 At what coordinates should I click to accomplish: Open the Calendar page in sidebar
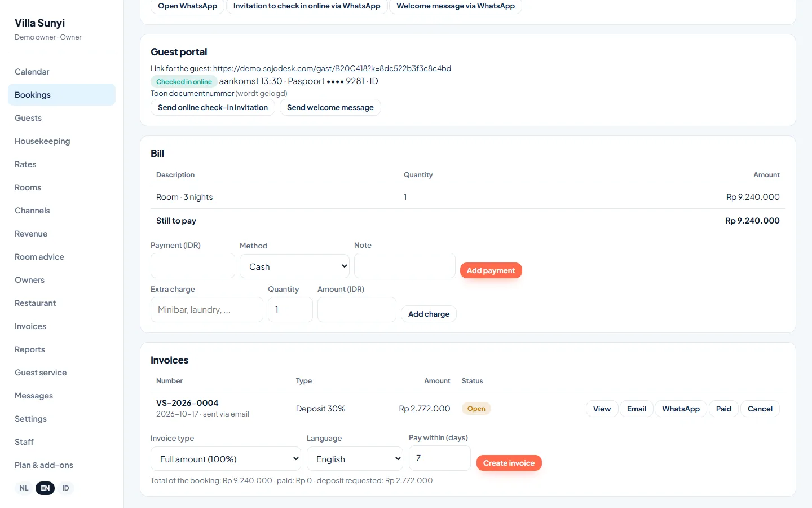61,72
